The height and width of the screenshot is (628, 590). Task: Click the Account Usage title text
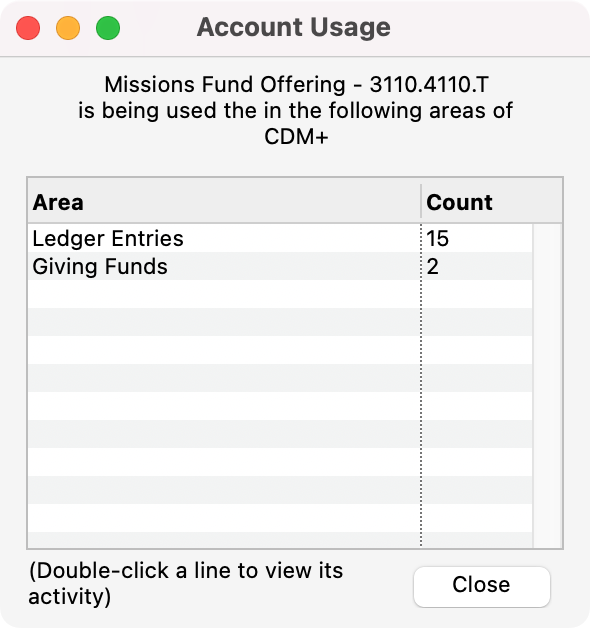pyautogui.click(x=294, y=27)
